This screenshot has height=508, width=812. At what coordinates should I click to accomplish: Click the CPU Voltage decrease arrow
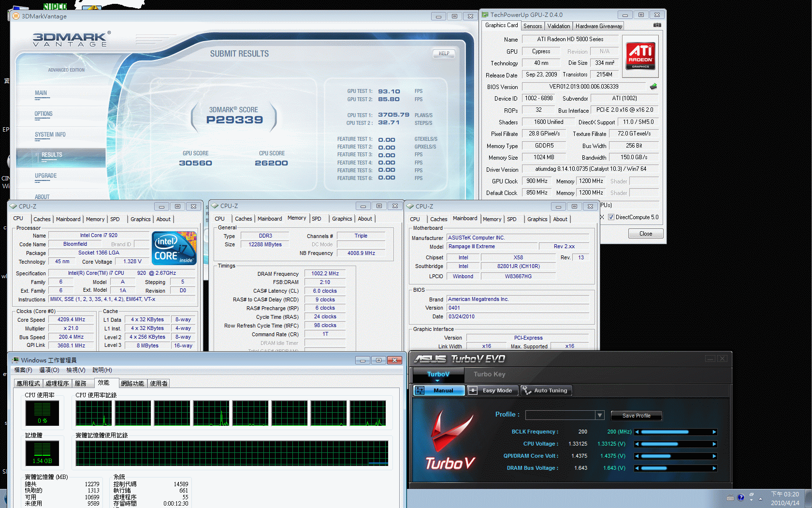point(637,444)
